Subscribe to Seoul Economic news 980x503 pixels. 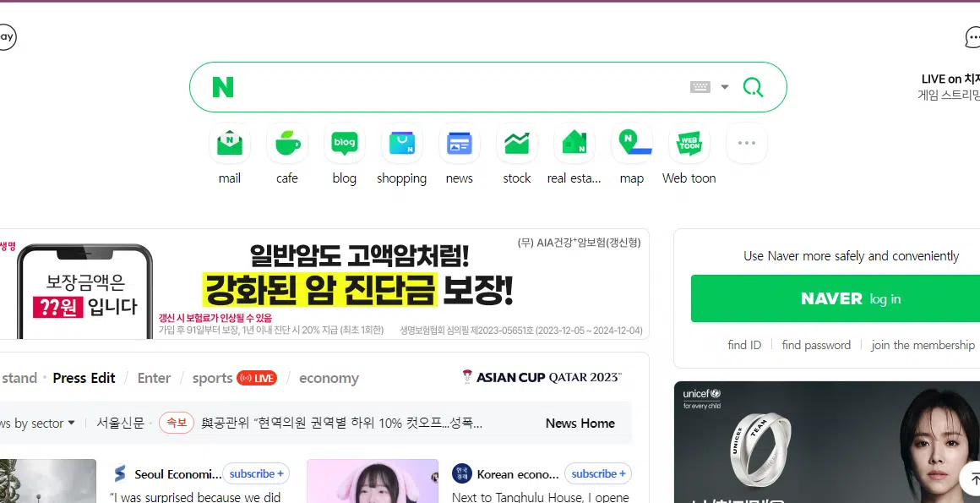[256, 473]
